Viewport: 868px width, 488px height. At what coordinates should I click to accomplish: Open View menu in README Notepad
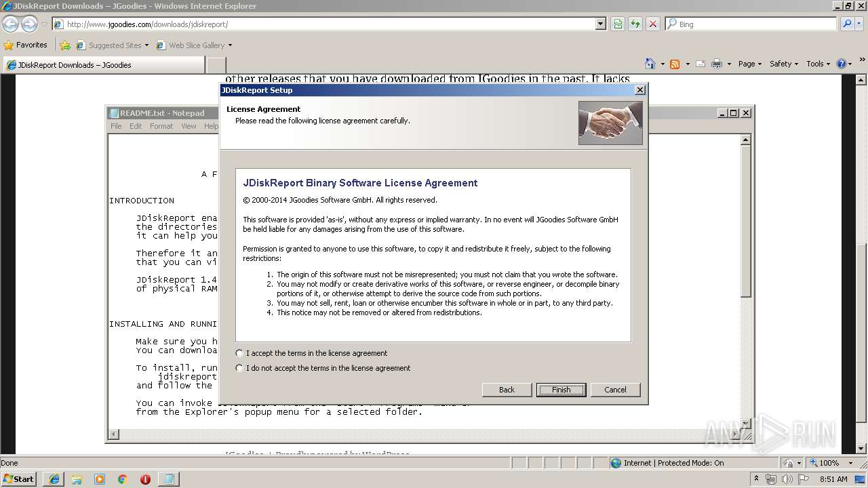(x=189, y=126)
